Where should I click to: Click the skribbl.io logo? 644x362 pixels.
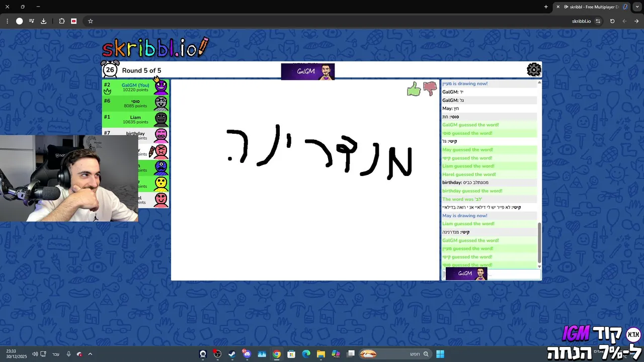pos(155,47)
